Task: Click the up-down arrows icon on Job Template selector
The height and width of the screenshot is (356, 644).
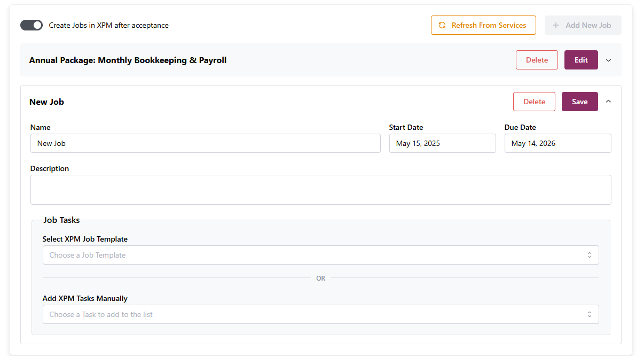Action: (x=590, y=255)
